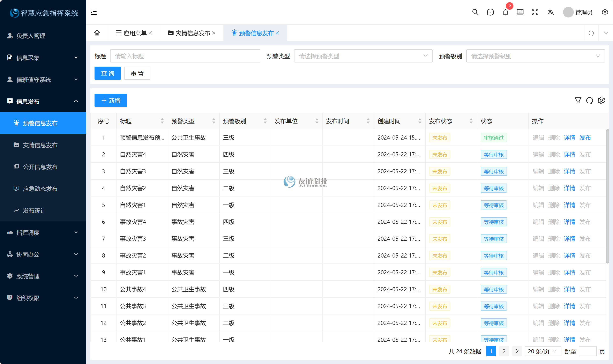This screenshot has height=364, width=613.
Task: Click the table vertical scrollbar
Action: click(607, 196)
